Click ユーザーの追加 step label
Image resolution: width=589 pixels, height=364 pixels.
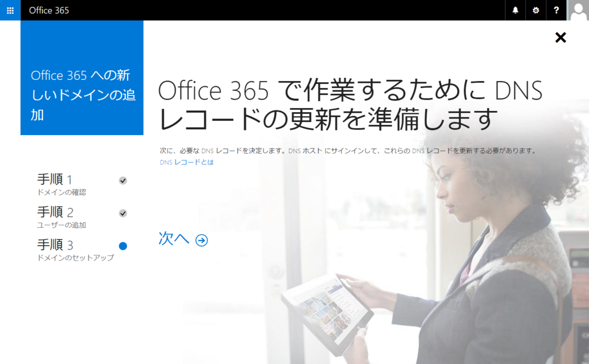click(x=62, y=225)
